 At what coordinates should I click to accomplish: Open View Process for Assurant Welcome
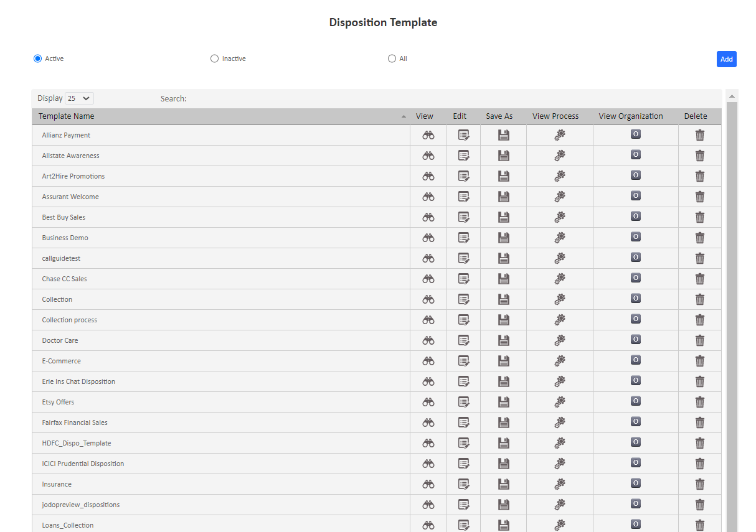pyautogui.click(x=559, y=196)
